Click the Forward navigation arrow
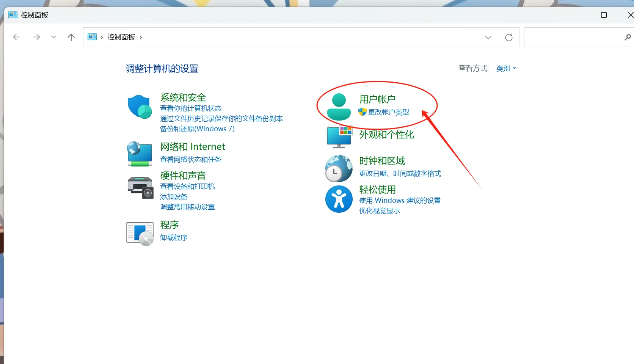 pos(36,37)
